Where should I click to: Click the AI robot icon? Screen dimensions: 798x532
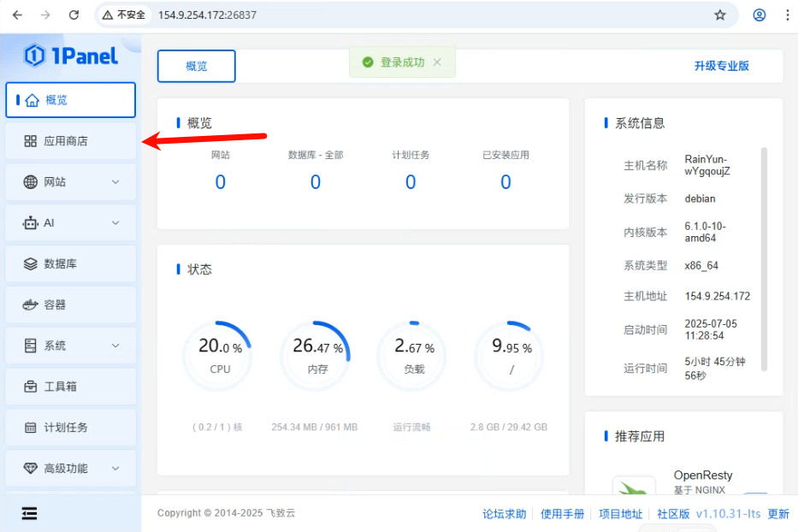point(31,223)
